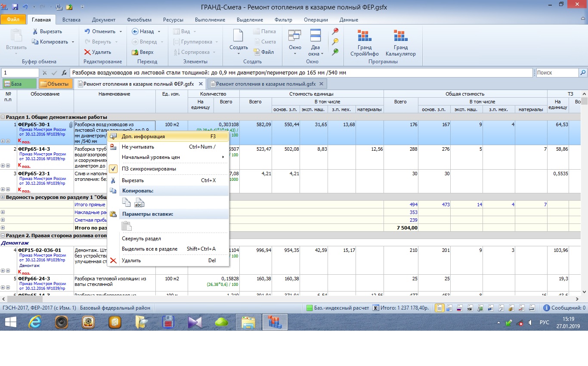Switch to the Ресурсы ribbon tab
This screenshot has height=366, width=588.
pyautogui.click(x=173, y=20)
